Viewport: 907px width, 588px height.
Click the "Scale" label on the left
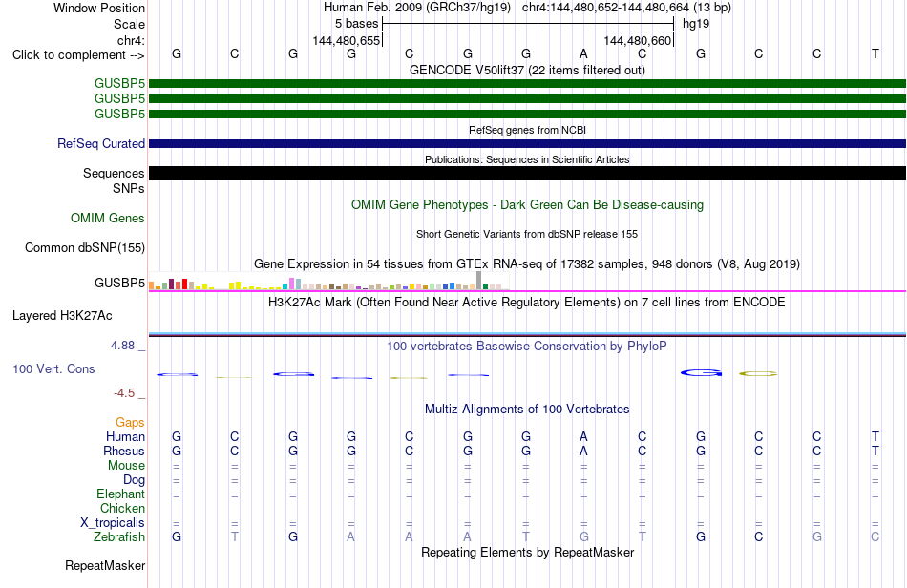(129, 24)
